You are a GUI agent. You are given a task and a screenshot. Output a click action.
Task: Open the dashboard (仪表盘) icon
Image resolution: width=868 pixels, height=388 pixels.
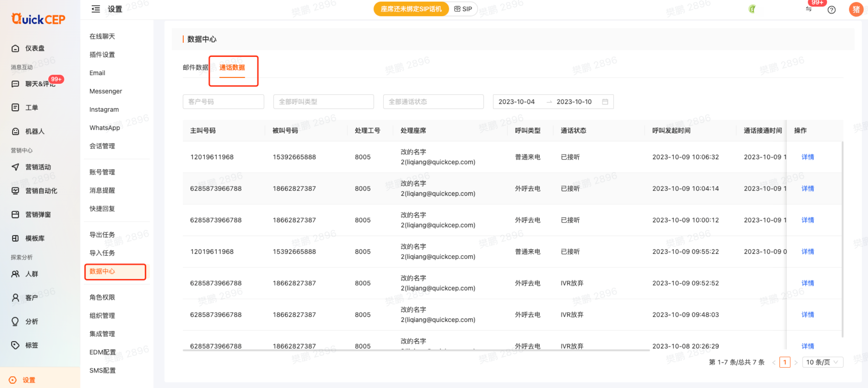click(x=15, y=48)
